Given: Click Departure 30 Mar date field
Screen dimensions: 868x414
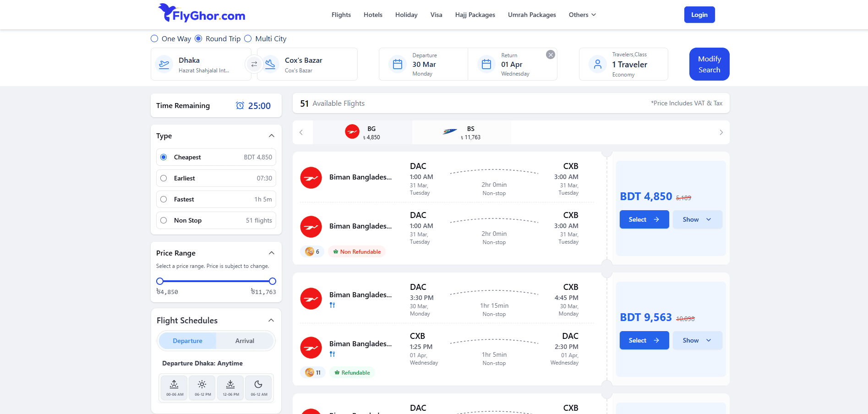Looking at the screenshot, I should point(424,64).
